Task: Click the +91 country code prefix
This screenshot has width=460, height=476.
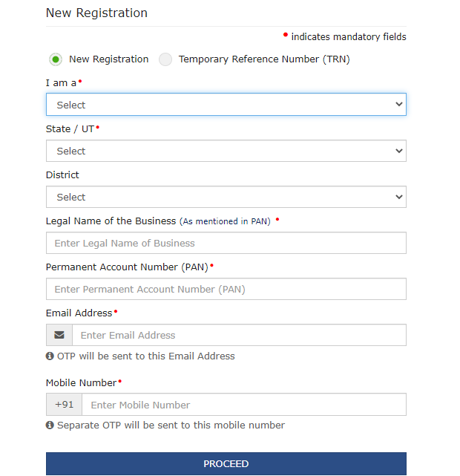Action: (x=65, y=405)
